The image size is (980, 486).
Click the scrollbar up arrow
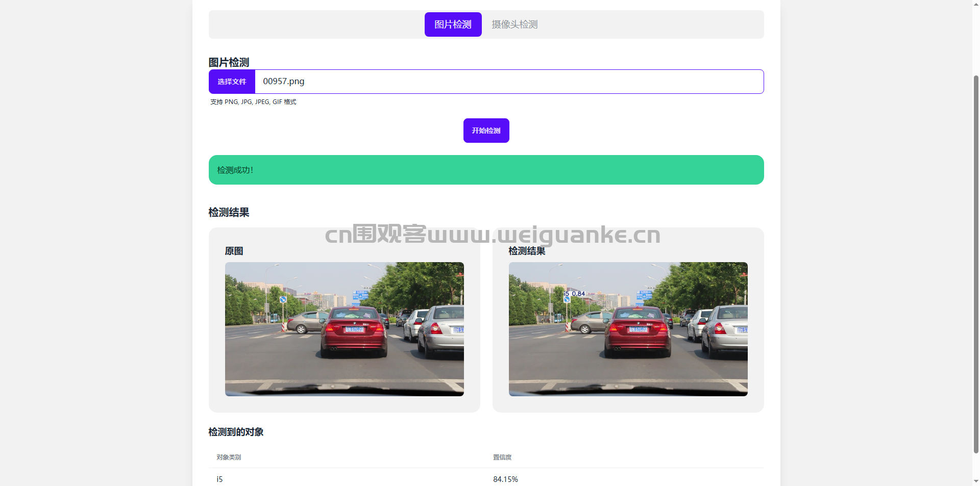976,4
